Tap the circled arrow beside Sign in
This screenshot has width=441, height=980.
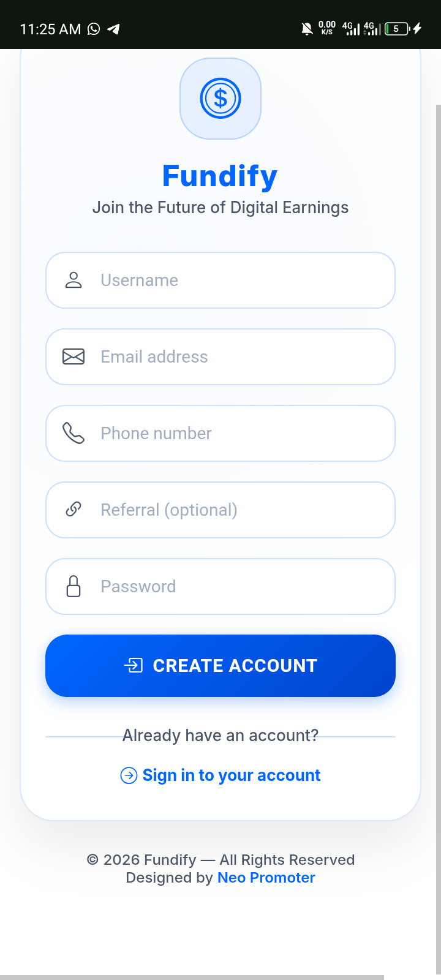[129, 775]
